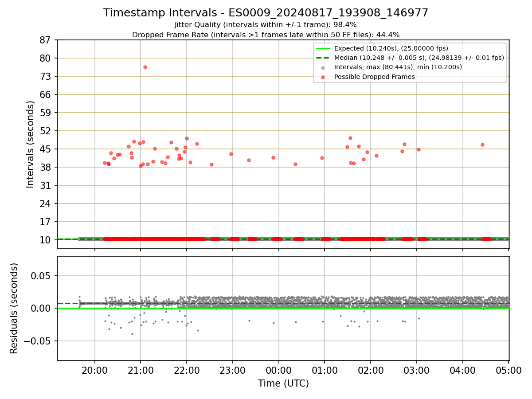
Task: Click the 03:00 tick label on the time axis
Action: click(417, 371)
